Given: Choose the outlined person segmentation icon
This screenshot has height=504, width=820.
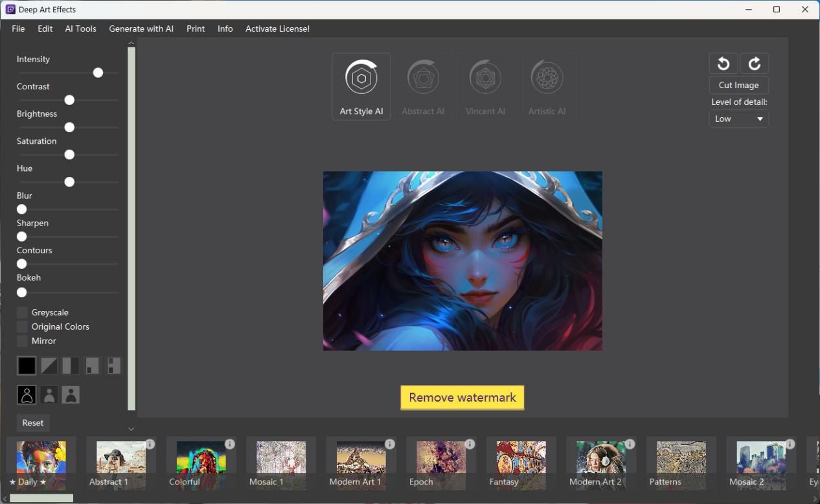Looking at the screenshot, I should coord(27,395).
